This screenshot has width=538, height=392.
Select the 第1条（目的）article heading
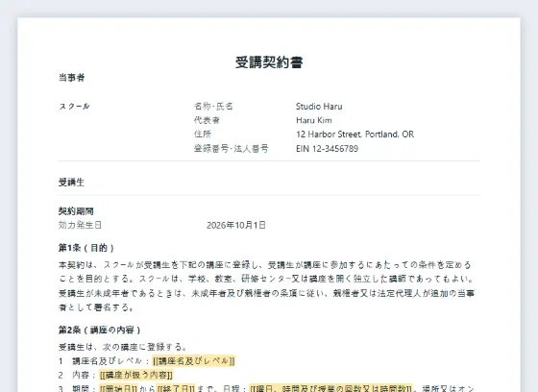[86, 248]
